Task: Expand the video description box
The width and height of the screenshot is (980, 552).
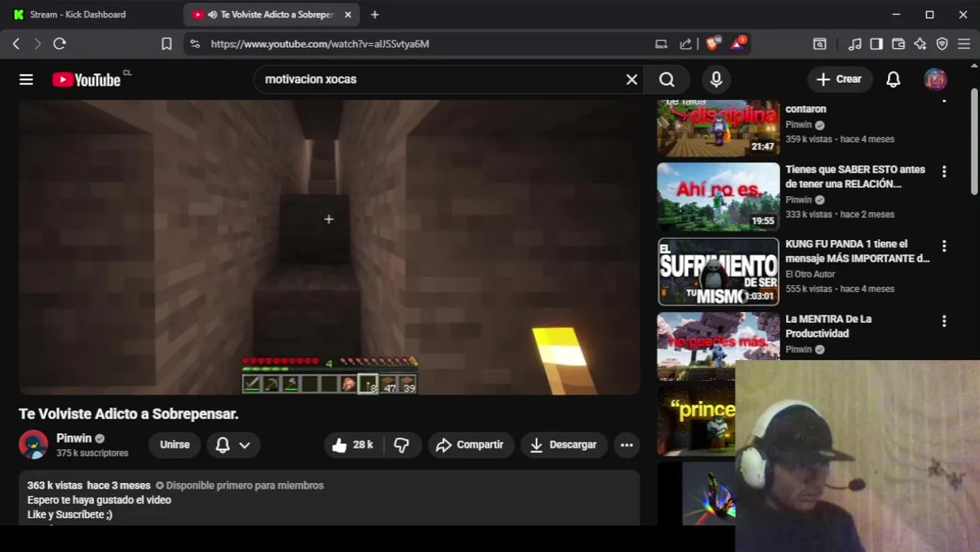Action: click(329, 498)
